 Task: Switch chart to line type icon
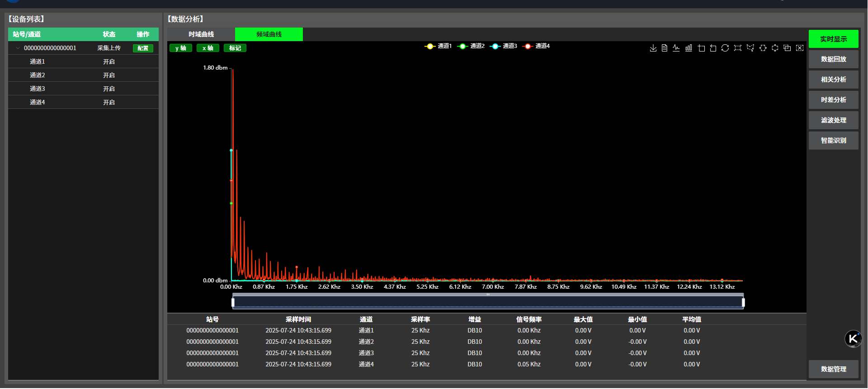coord(676,48)
